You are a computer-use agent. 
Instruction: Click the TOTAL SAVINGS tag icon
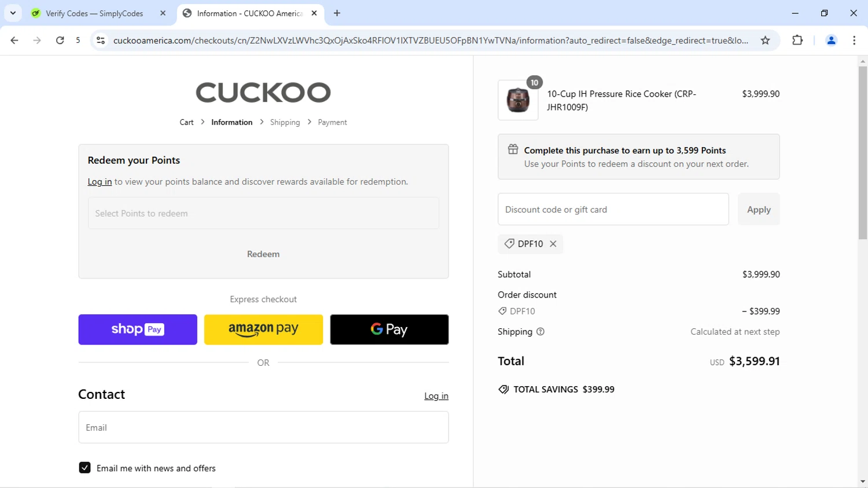[503, 390]
